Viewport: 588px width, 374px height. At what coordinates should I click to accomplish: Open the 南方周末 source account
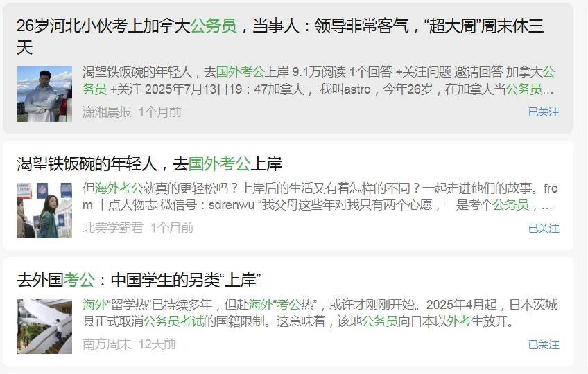pos(107,344)
